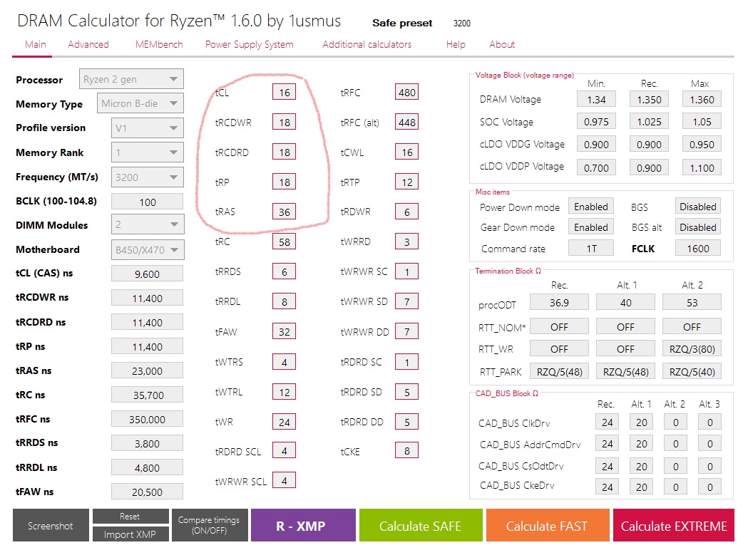Viewport: 738px width, 560px height.
Task: Select cLDO VDDG Voltage Max value 0.950
Action: (x=702, y=145)
